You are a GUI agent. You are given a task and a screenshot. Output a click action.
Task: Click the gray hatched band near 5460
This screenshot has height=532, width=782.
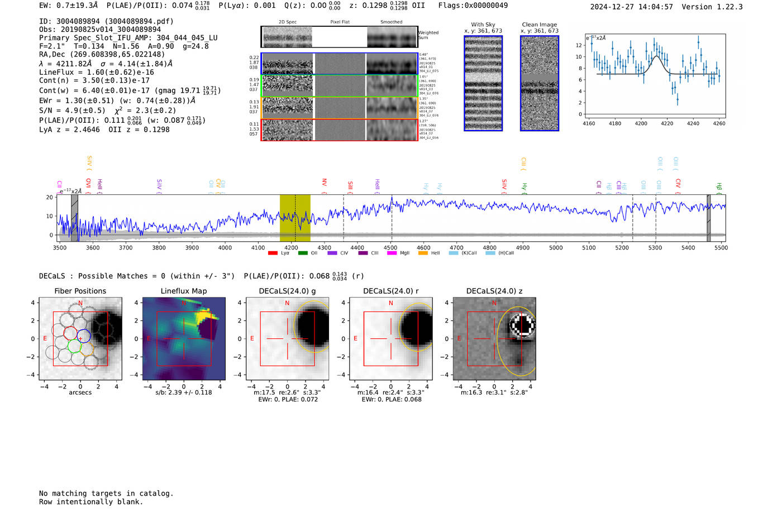point(709,218)
